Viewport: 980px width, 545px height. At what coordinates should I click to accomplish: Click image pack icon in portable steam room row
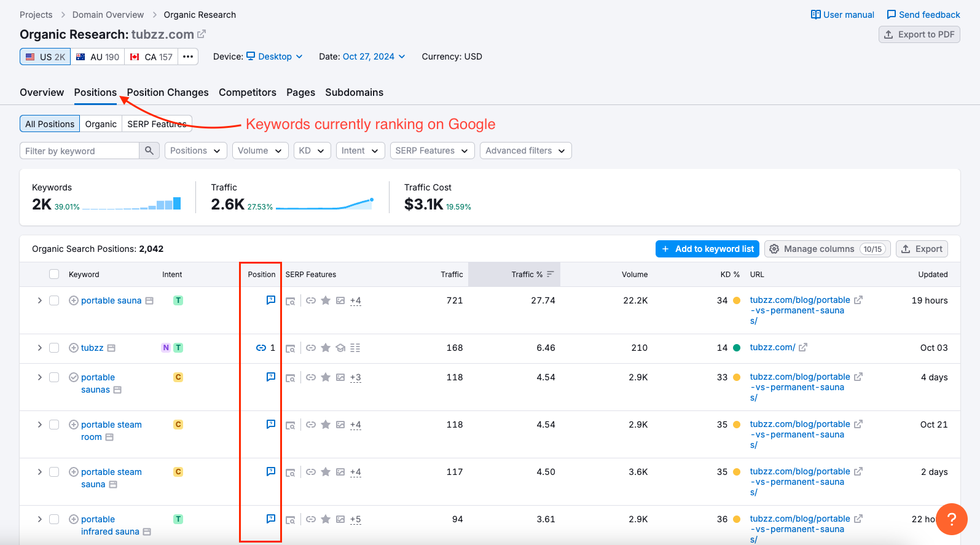[x=340, y=425]
